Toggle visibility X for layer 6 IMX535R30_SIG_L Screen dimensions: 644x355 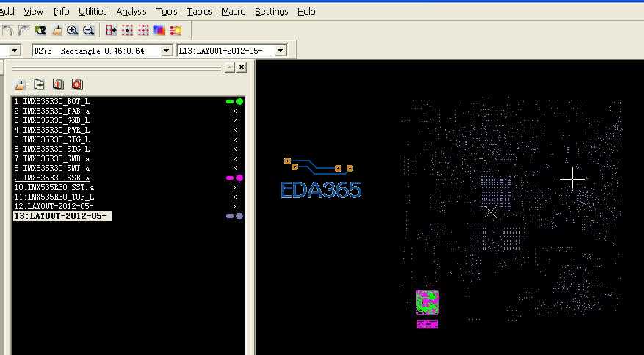[235, 150]
